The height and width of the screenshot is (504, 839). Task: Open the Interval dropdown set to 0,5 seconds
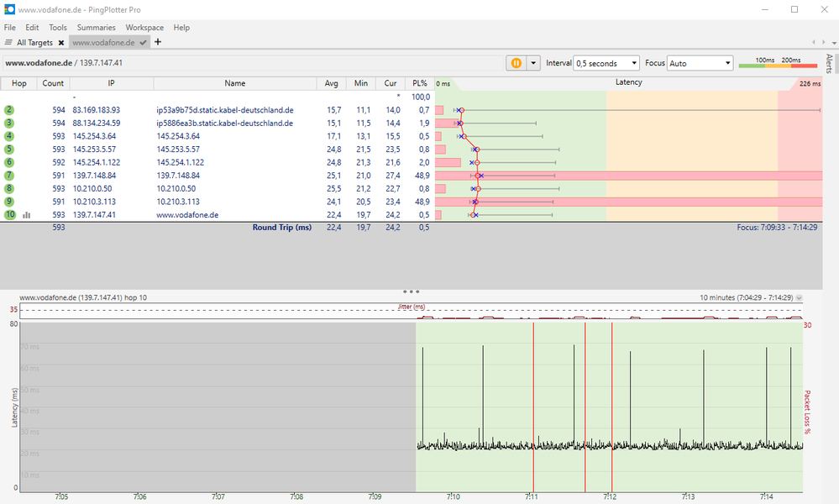(606, 63)
